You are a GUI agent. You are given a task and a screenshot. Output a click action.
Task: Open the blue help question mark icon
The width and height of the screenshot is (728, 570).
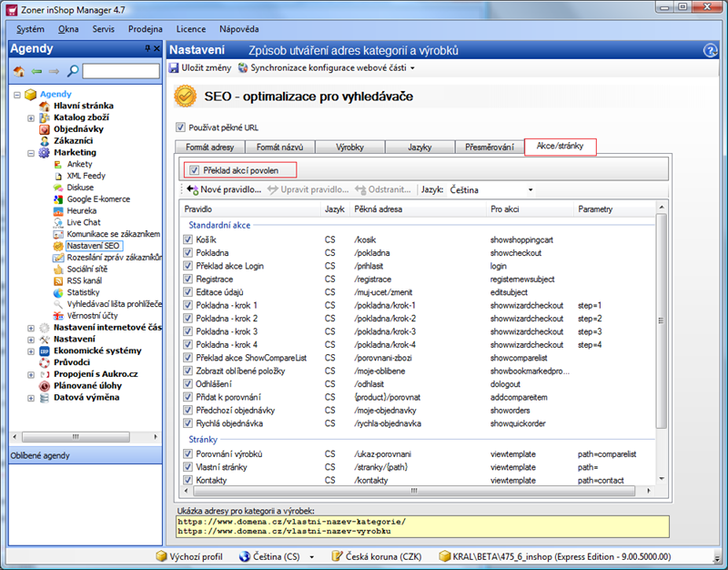coord(711,50)
